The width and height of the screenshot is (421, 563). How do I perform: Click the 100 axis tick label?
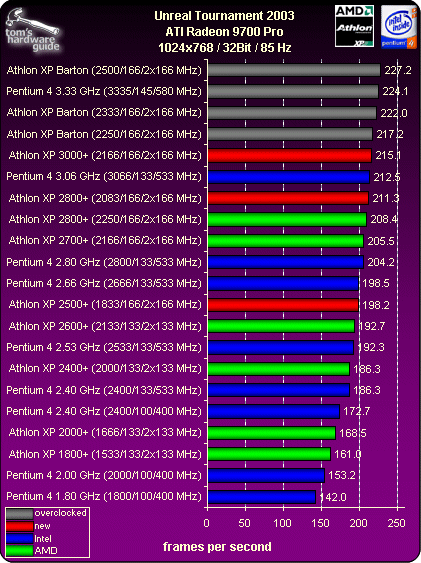pos(282,523)
